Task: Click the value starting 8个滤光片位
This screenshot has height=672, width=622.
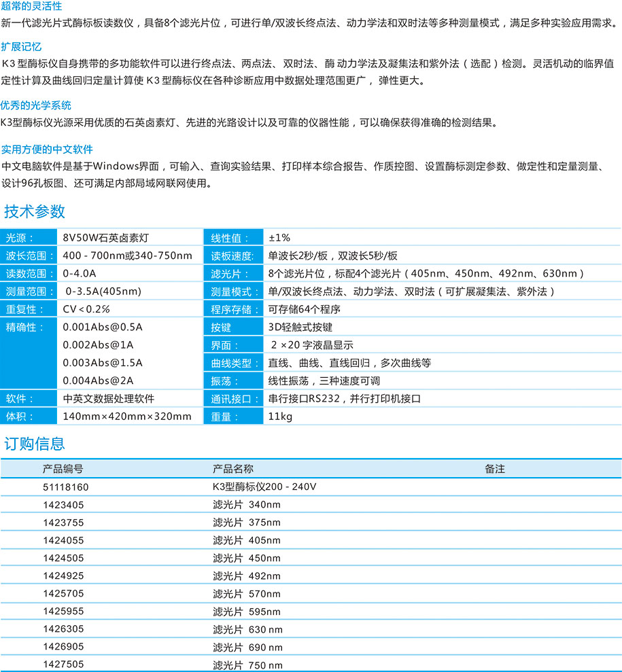Action: tap(426, 273)
